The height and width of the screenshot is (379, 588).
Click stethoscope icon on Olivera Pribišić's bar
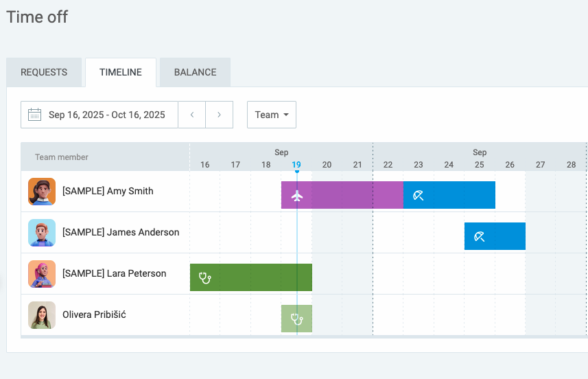coord(297,319)
